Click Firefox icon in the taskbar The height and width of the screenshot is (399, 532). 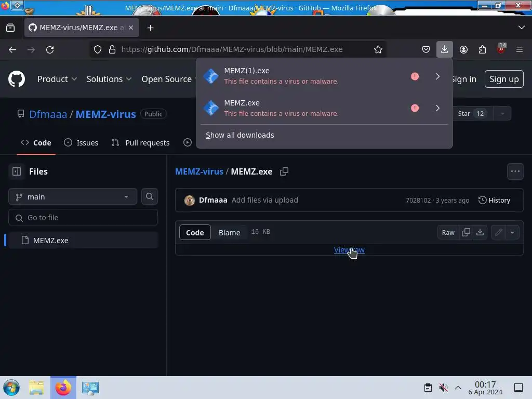63,388
